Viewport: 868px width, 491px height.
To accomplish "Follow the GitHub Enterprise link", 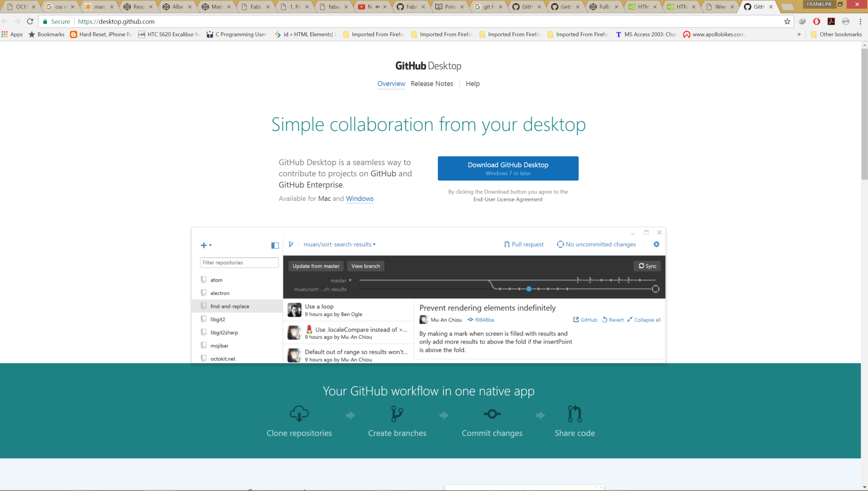I will 311,185.
